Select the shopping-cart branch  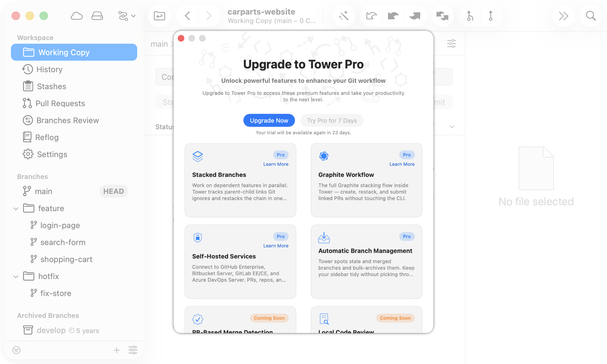(74, 259)
